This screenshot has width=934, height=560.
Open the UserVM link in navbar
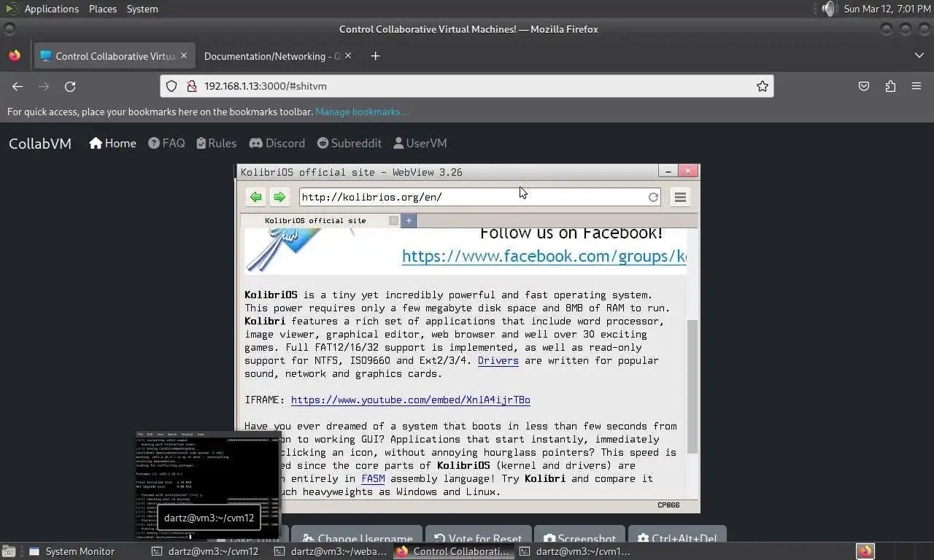point(420,143)
